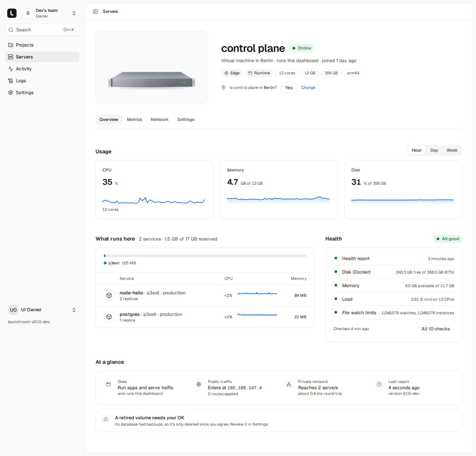The height and width of the screenshot is (456, 476).
Task: Click the p3exit blue legend swatch
Action: click(x=105, y=263)
